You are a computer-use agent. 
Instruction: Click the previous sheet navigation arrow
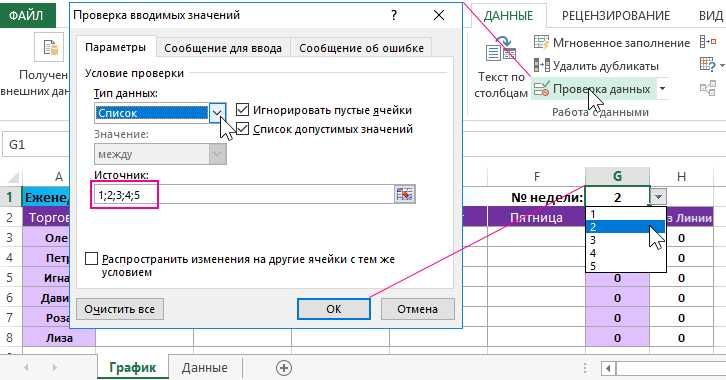[x=26, y=368]
